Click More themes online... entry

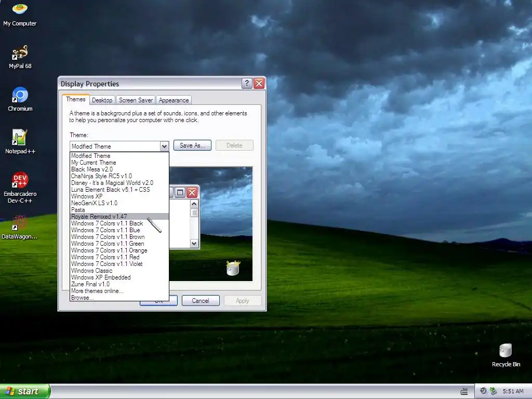pyautogui.click(x=119, y=291)
